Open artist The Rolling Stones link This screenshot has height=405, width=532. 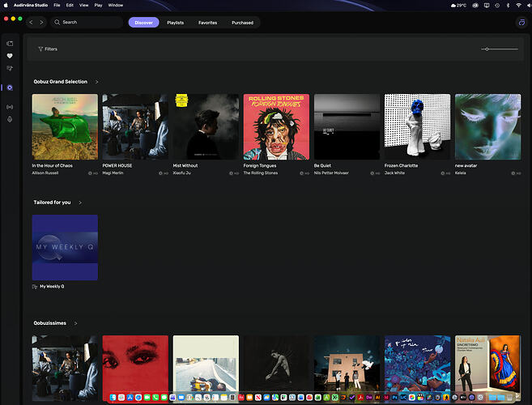pos(261,173)
